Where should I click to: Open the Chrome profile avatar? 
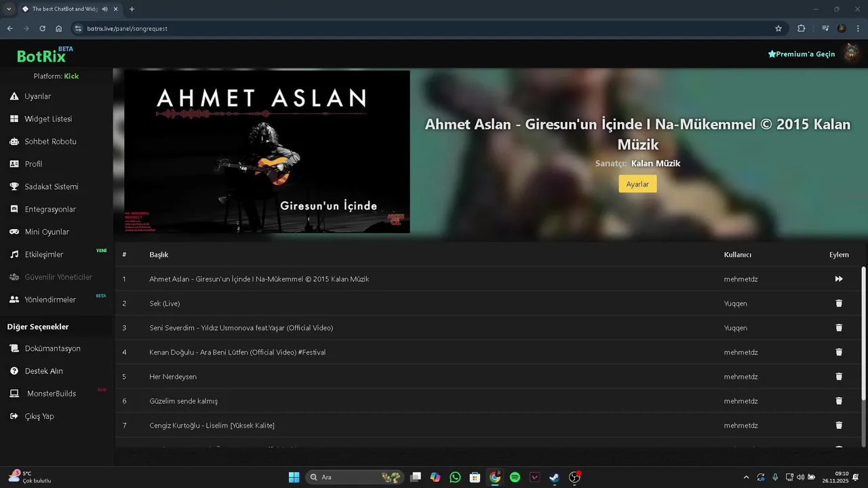point(842,28)
